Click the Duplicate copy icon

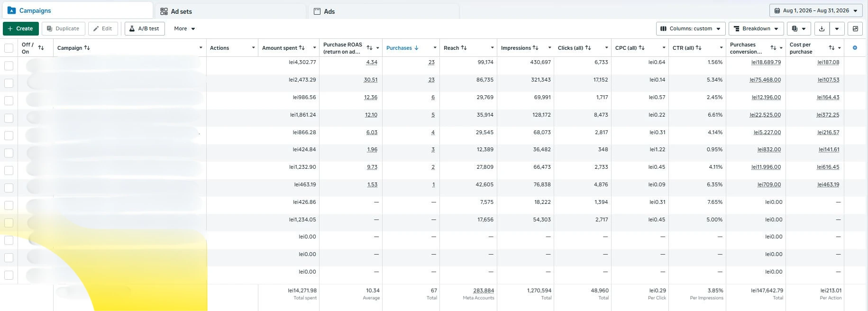point(49,29)
